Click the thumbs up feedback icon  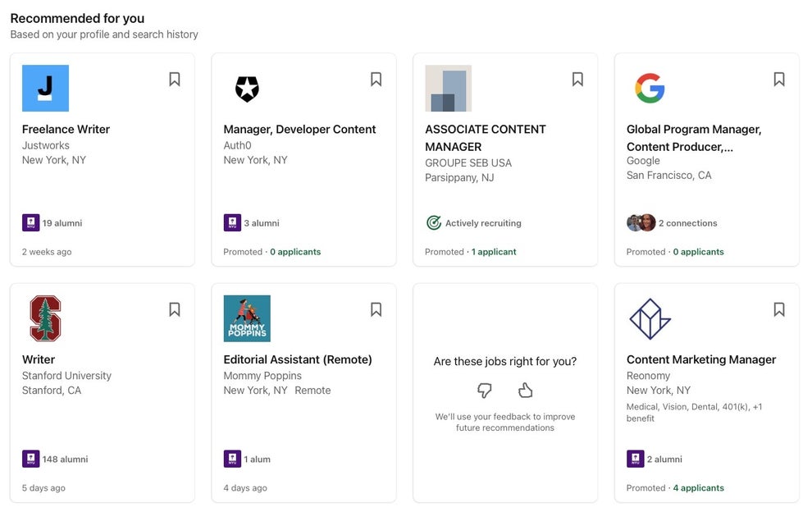point(526,390)
